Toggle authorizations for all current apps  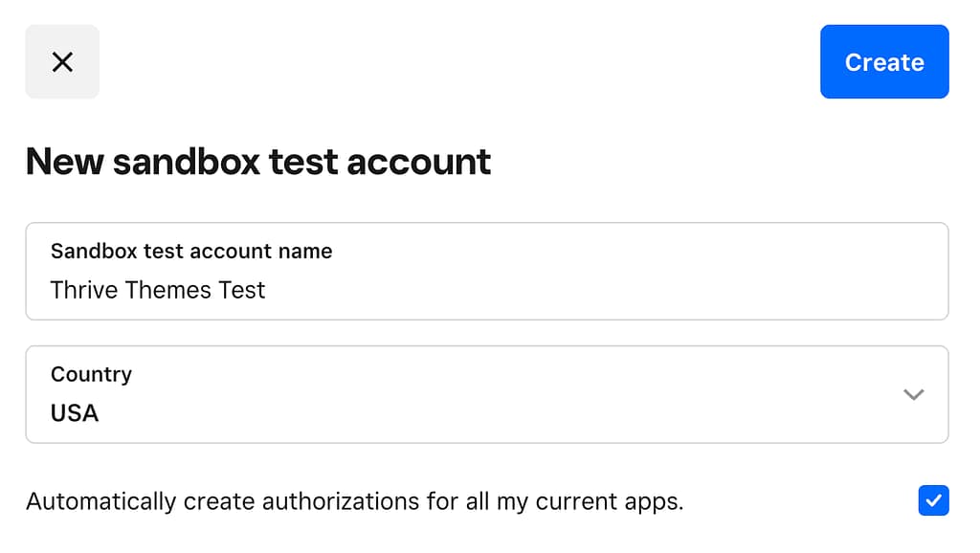(933, 500)
